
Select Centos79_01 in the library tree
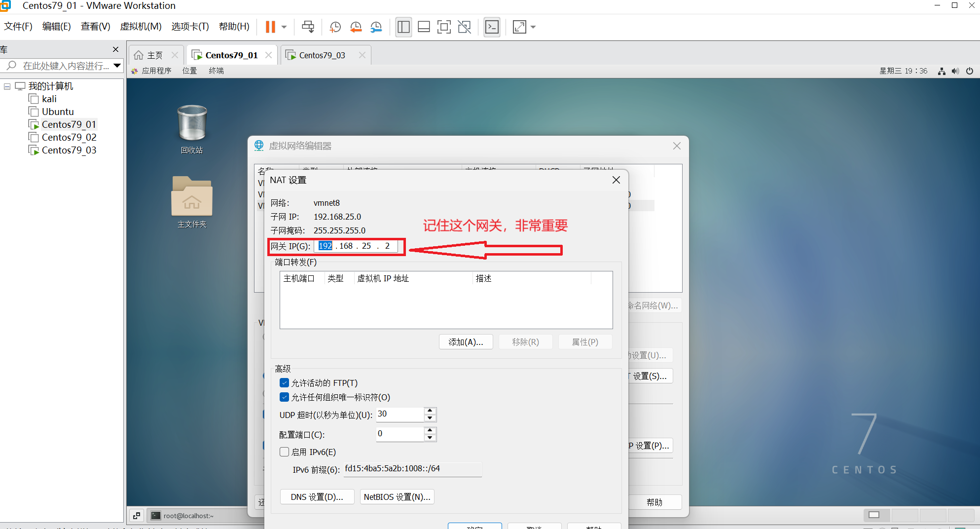(x=69, y=124)
